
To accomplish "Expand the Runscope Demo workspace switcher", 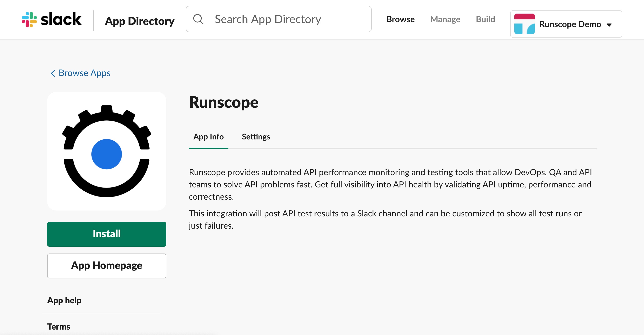I will coord(566,24).
